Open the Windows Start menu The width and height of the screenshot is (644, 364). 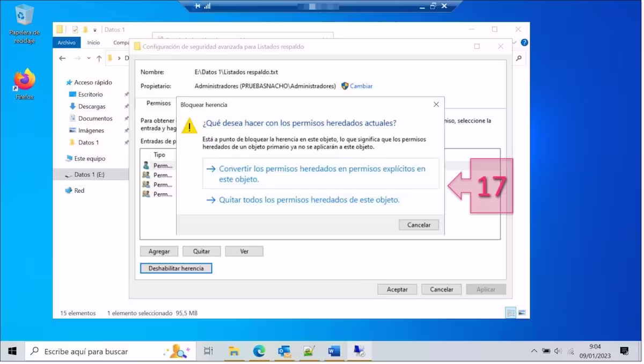click(12, 351)
